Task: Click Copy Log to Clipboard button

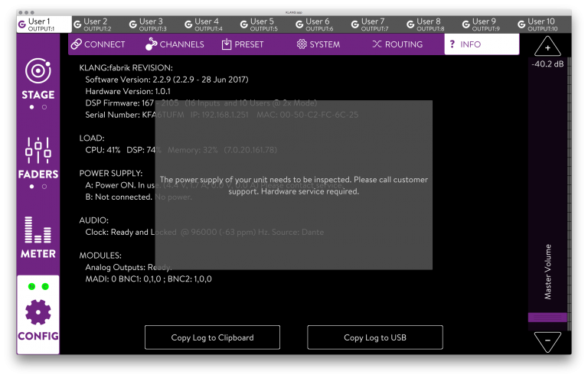Action: pos(212,337)
